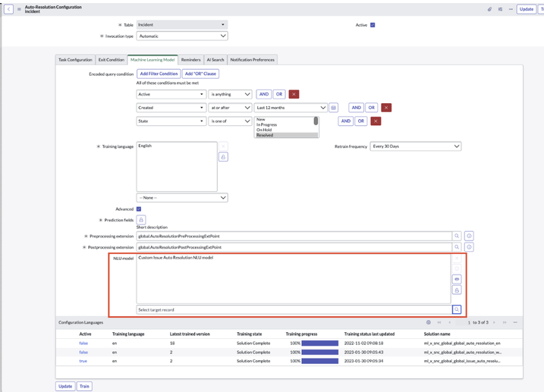Open the State condition field dropdown
The height and width of the screenshot is (392, 544).
171,121
